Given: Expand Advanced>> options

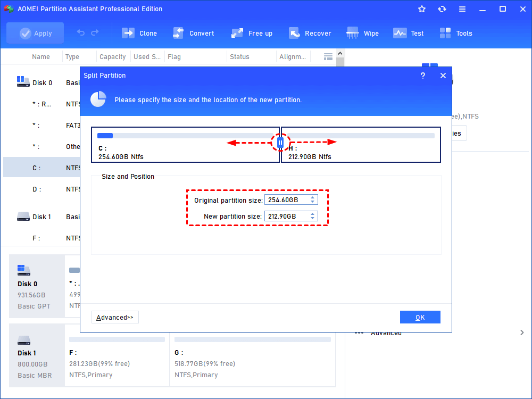Looking at the screenshot, I should [x=115, y=317].
